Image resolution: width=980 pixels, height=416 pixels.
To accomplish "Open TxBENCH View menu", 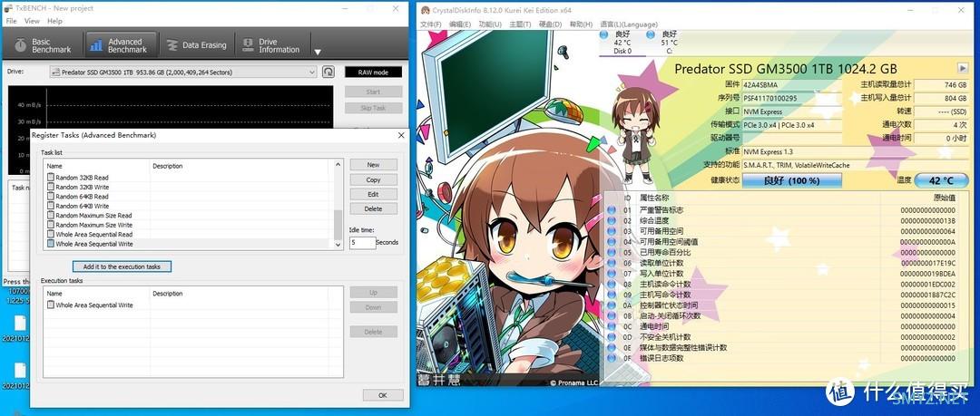I will (32, 21).
